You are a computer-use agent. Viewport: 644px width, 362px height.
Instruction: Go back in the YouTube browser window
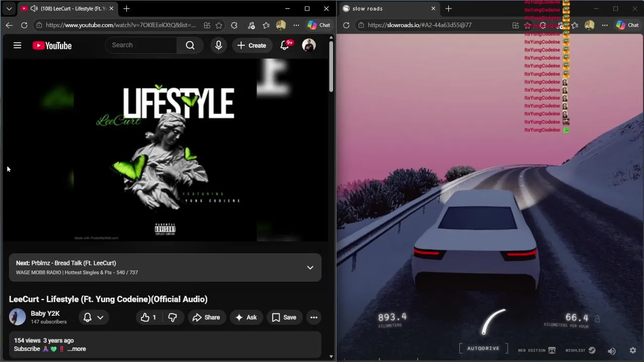point(9,25)
